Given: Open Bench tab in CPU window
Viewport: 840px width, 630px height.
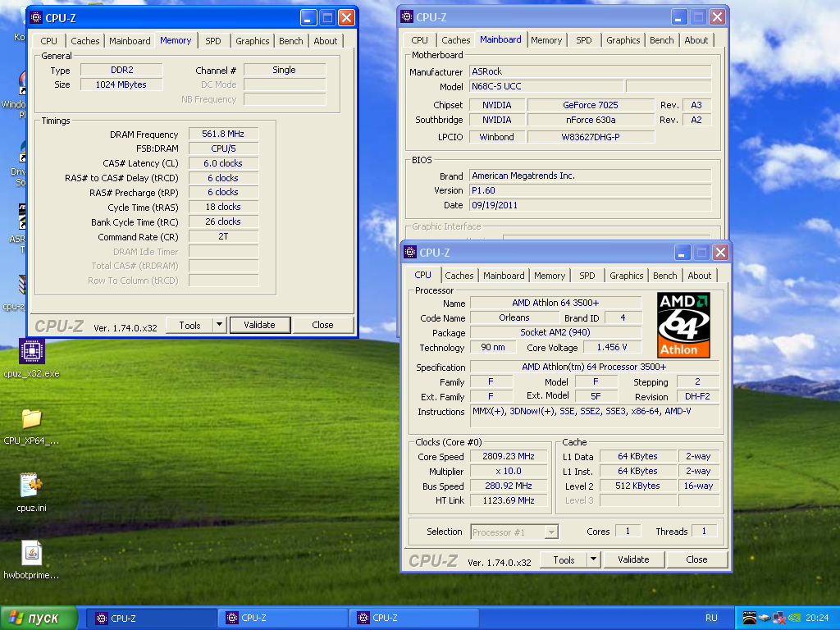Looking at the screenshot, I should pyautogui.click(x=664, y=276).
